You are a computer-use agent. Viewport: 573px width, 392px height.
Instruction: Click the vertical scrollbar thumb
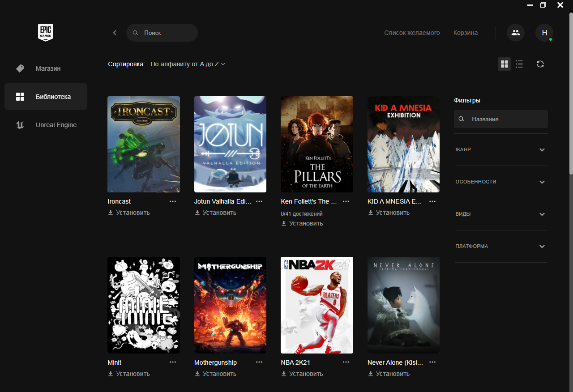[x=571, y=93]
